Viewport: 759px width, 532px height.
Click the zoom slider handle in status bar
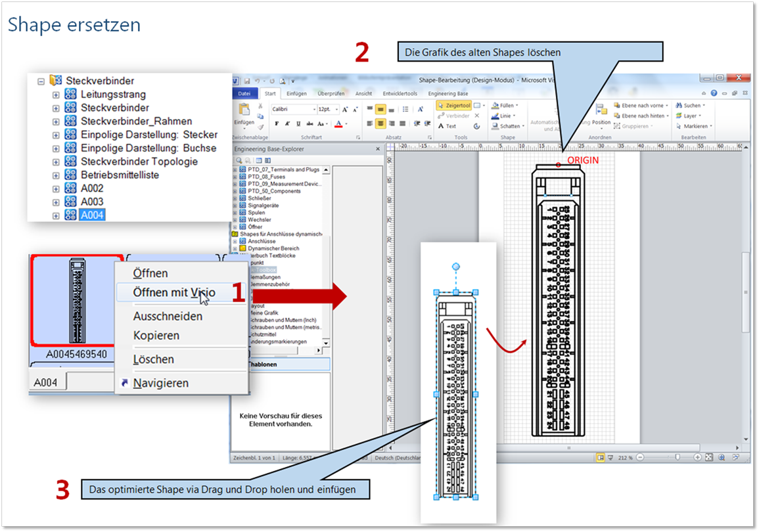point(678,458)
